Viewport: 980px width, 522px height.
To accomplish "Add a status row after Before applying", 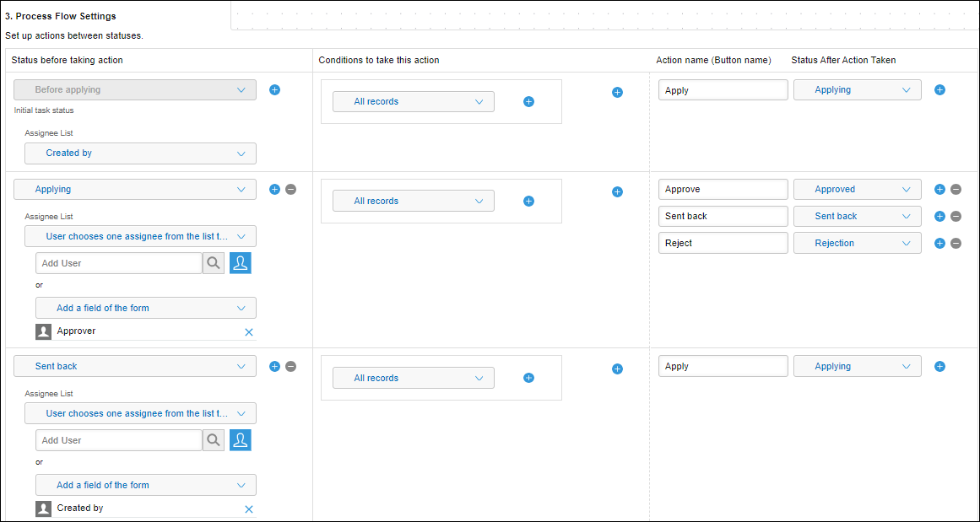I will [x=274, y=90].
